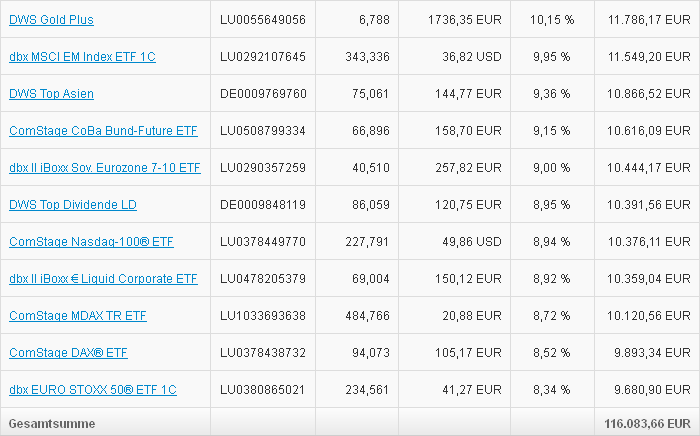The image size is (700, 436).
Task: Open dbx II iBoxx Sov. Eurozone 7-10 ETF
Action: (104, 168)
